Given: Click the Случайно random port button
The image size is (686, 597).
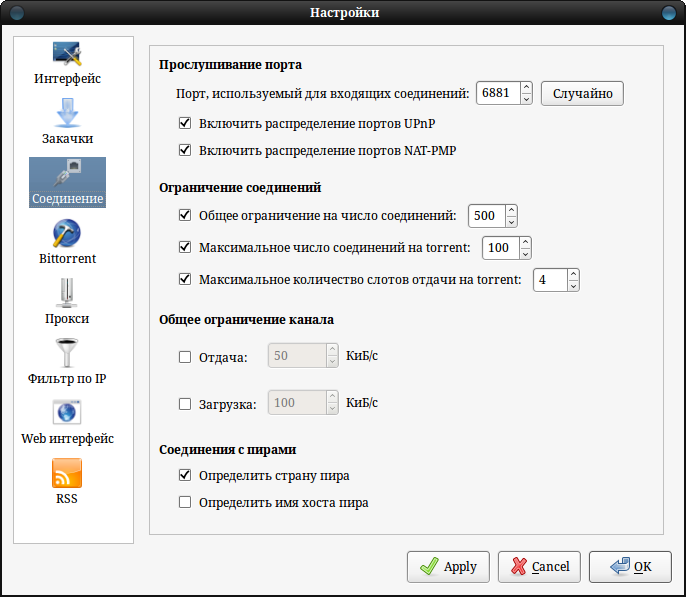Looking at the screenshot, I should [x=582, y=93].
